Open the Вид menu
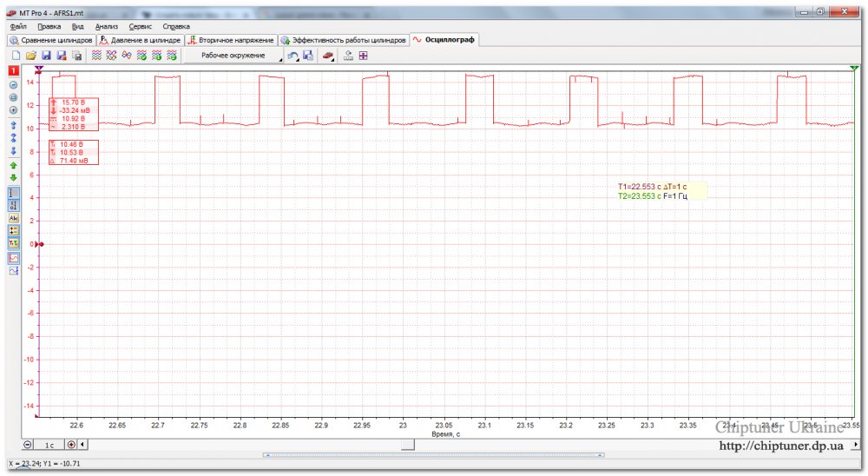 point(77,26)
